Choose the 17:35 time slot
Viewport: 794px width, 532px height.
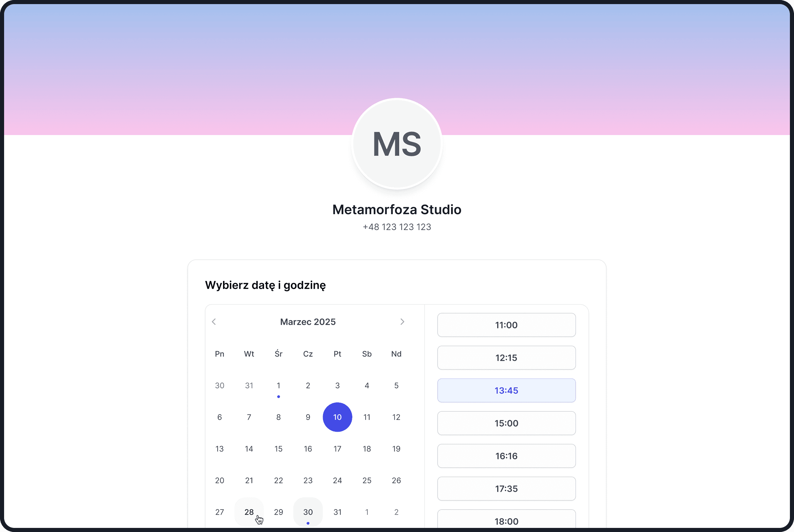(x=506, y=489)
